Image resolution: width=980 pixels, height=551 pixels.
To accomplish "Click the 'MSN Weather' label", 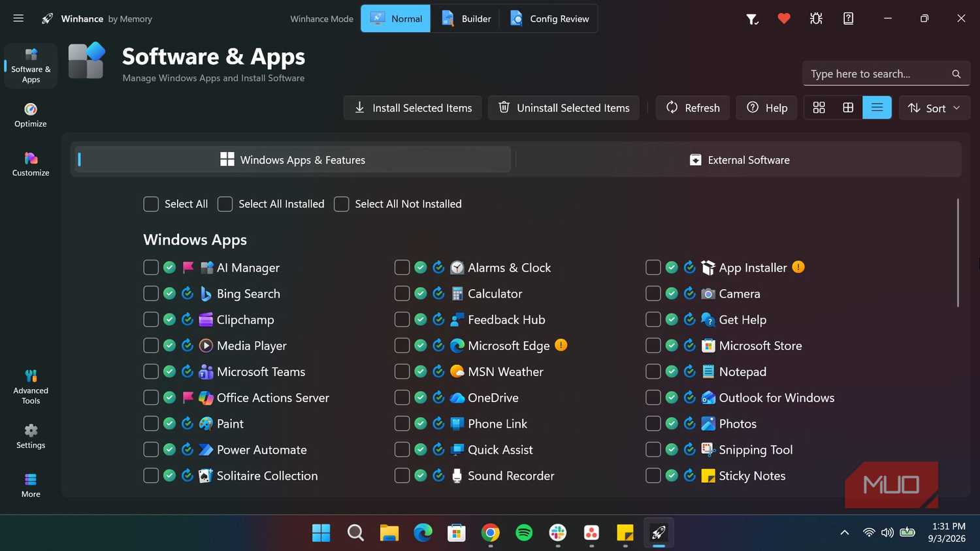I will [506, 371].
